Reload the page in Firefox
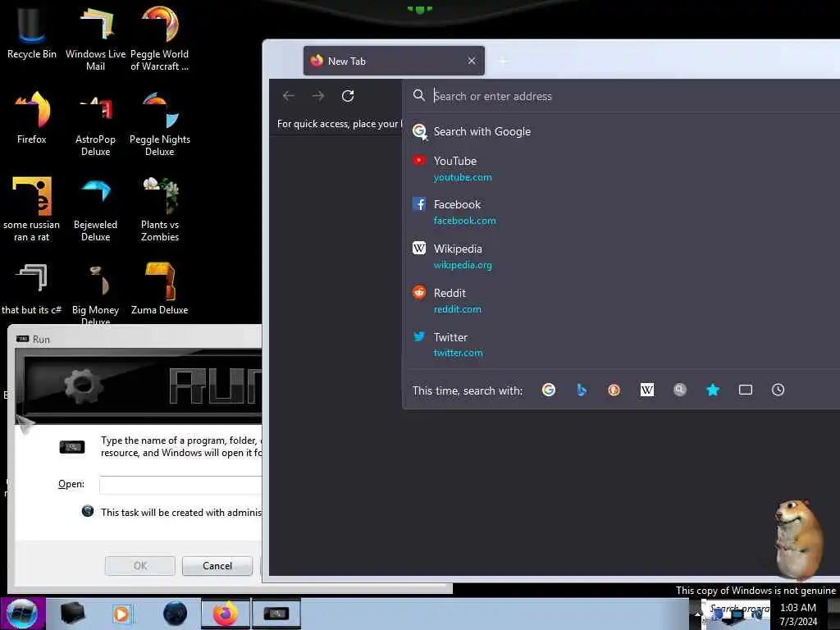Viewport: 840px width, 630px height. point(348,96)
